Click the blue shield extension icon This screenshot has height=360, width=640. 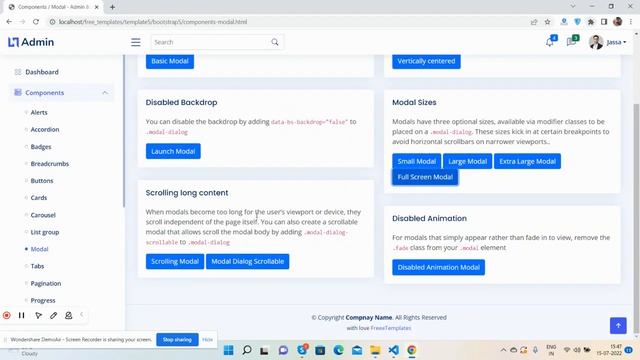coord(577,22)
